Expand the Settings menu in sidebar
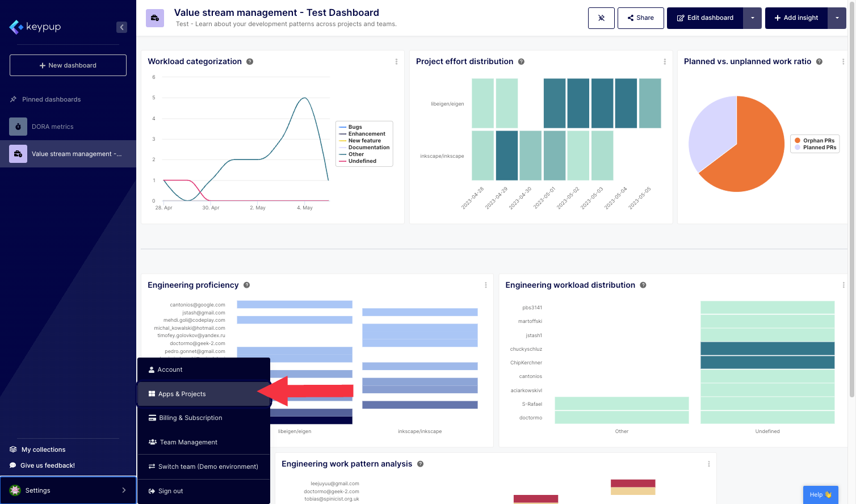 [x=68, y=490]
